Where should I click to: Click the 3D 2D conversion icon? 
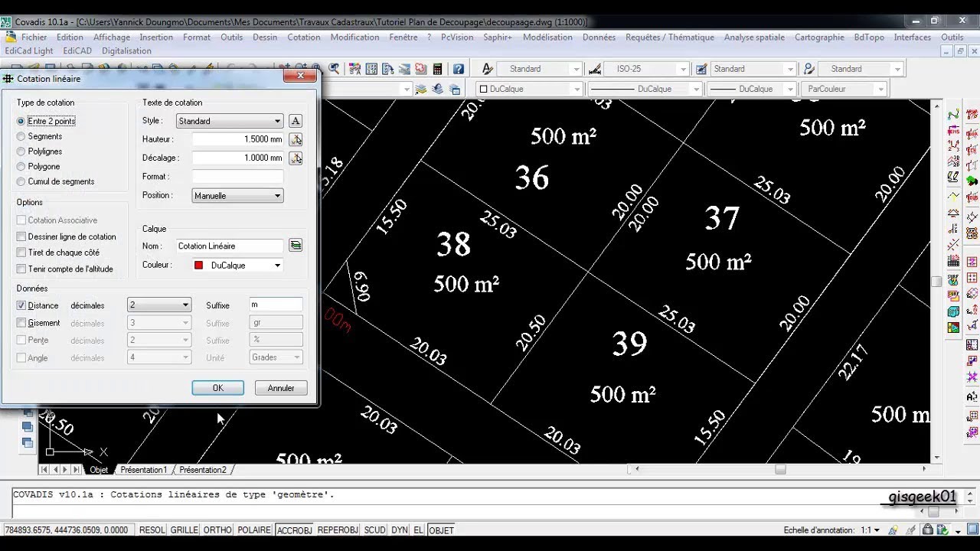953,161
